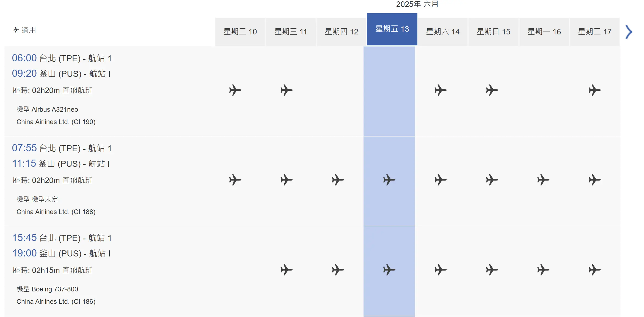Click CI 186 plane icon for Tuesday 17
Image resolution: width=644 pixels, height=317 pixels.
595,270
